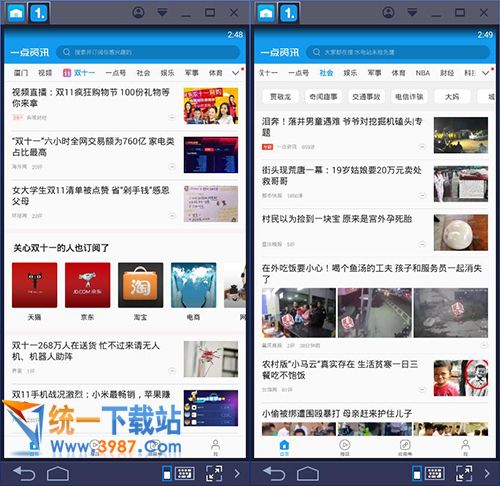Expand channel list chevron in left app
The image size is (500, 486).
236,73
